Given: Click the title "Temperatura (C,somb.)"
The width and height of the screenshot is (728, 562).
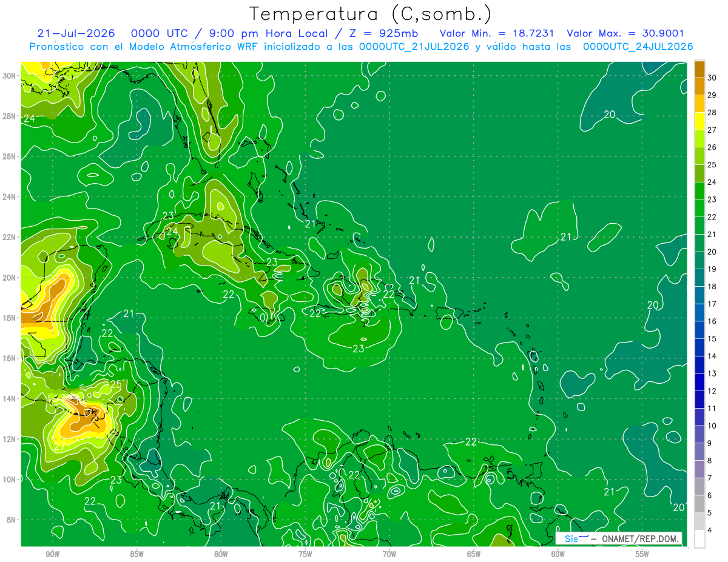Looking at the screenshot, I should click(370, 14).
